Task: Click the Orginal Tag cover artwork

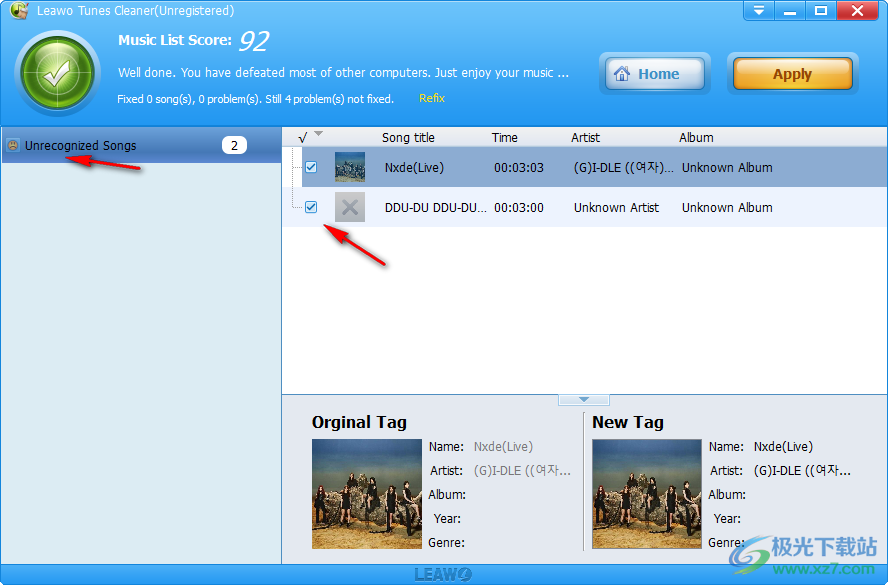Action: click(367, 494)
